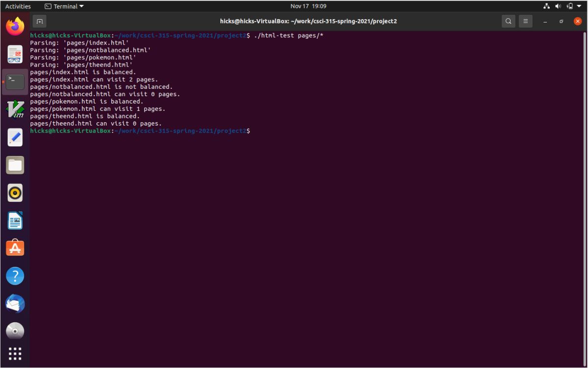
Task: Open the Activities overview
Action: click(18, 6)
